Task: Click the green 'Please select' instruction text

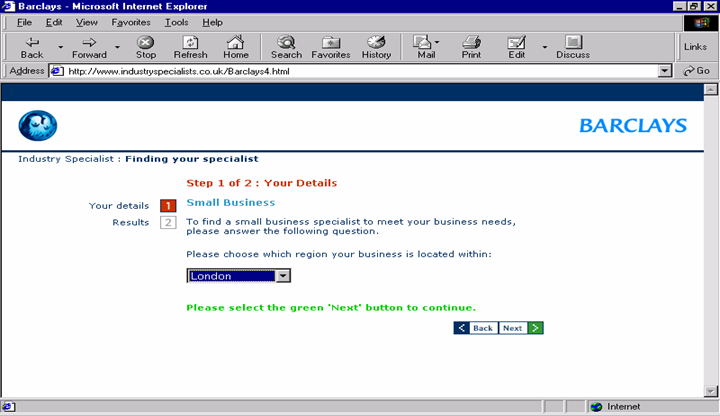Action: [331, 308]
